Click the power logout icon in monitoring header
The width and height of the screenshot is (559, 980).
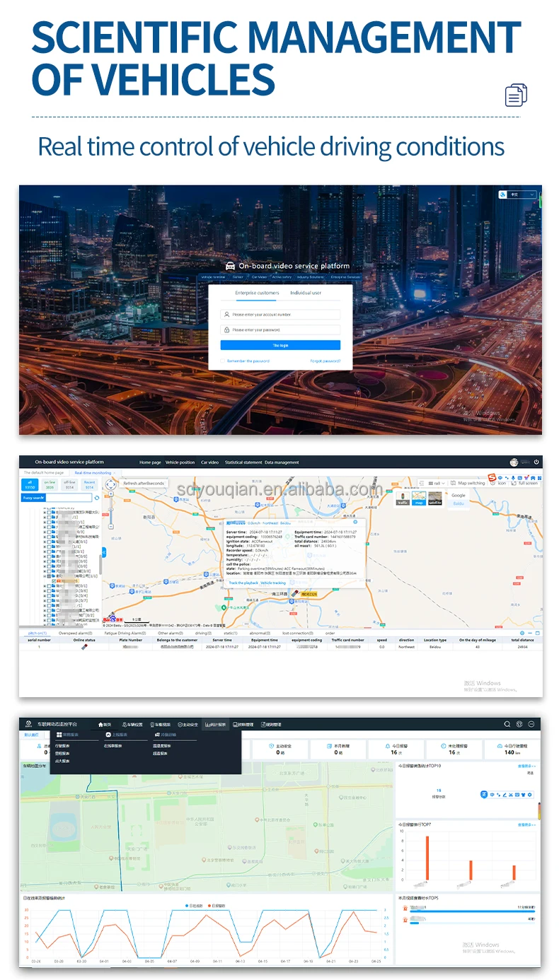click(x=536, y=462)
